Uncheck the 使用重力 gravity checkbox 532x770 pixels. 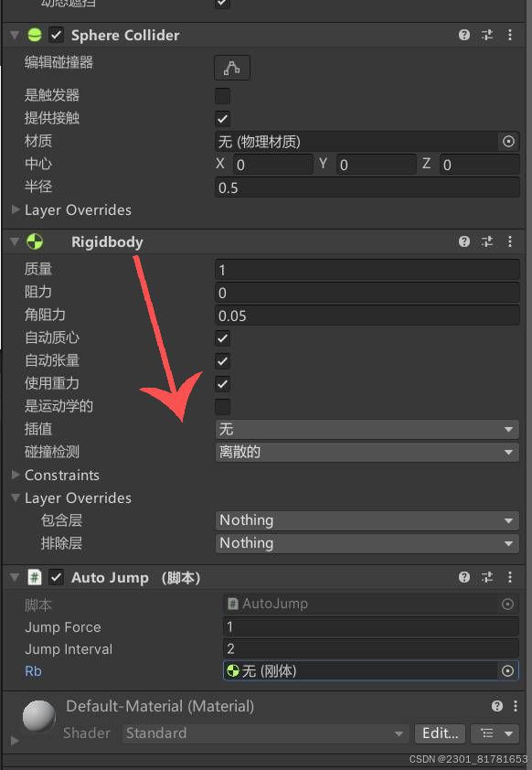point(222,383)
